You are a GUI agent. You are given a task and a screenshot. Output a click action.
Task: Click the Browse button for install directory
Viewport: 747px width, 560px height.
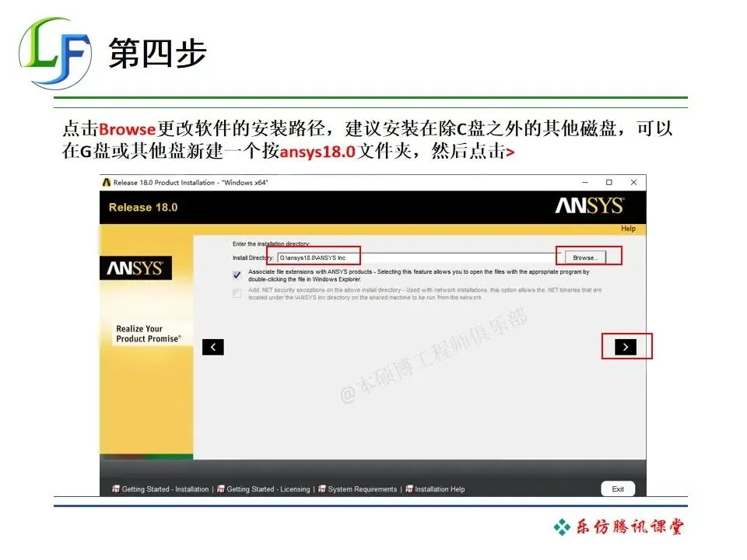coord(585,257)
